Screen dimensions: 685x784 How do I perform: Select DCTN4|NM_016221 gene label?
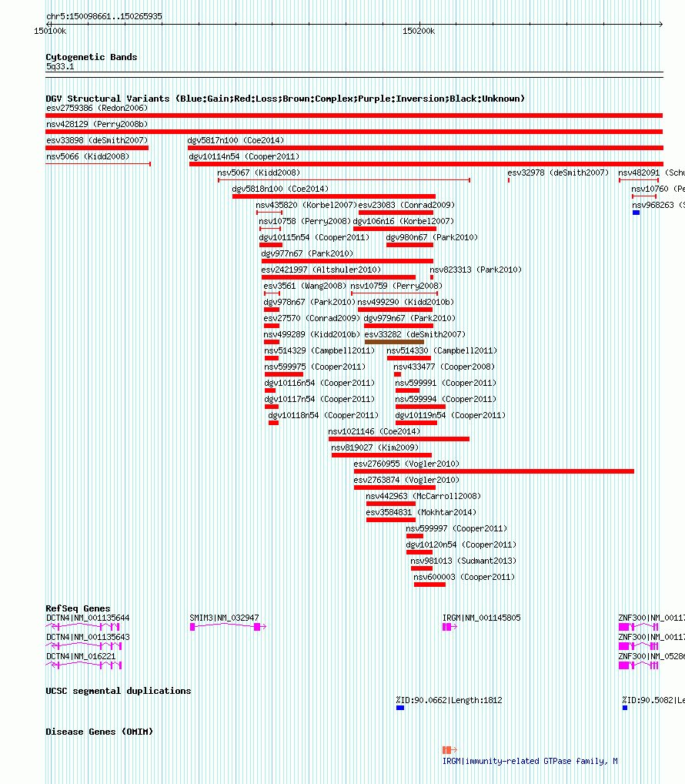coord(81,656)
